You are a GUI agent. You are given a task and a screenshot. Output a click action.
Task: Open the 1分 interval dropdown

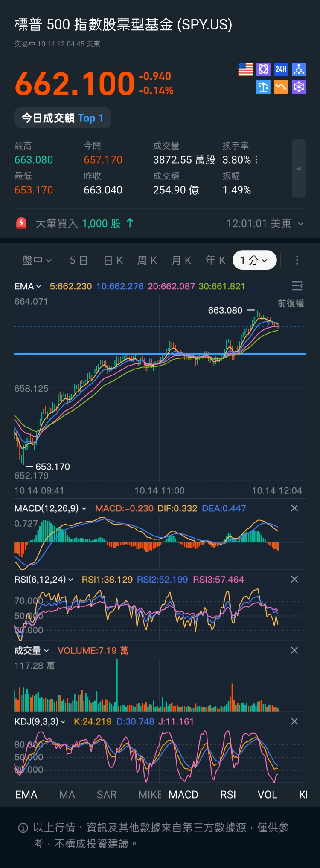[x=254, y=260]
